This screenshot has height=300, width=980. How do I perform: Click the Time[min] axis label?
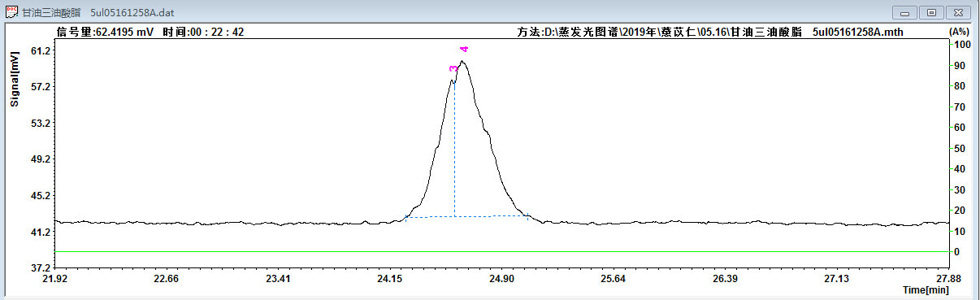(925, 289)
